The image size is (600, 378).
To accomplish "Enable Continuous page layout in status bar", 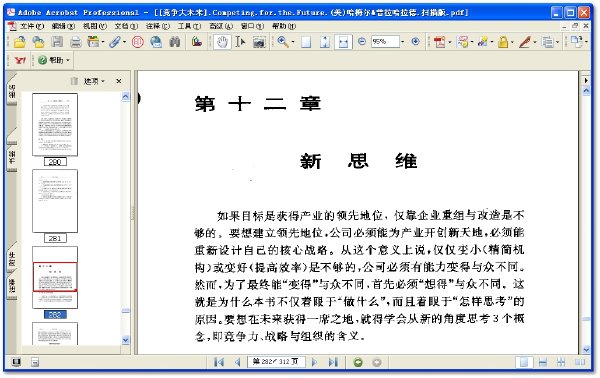I will [x=543, y=362].
